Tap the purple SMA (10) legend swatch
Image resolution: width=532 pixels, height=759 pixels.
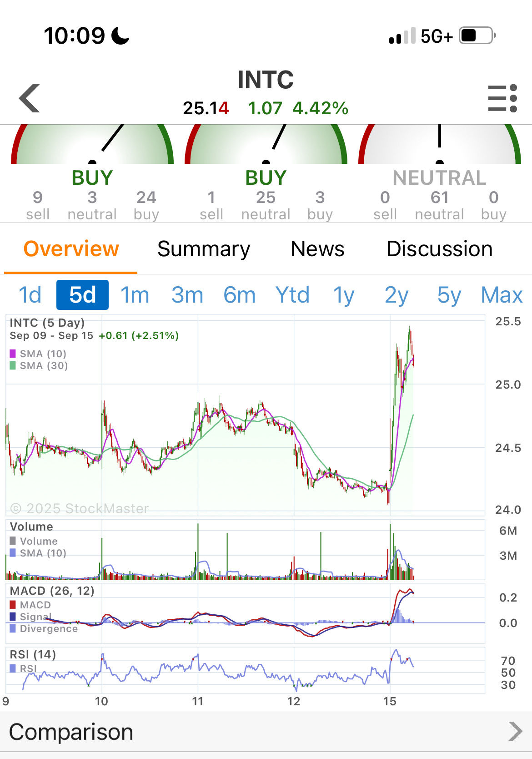(x=13, y=354)
